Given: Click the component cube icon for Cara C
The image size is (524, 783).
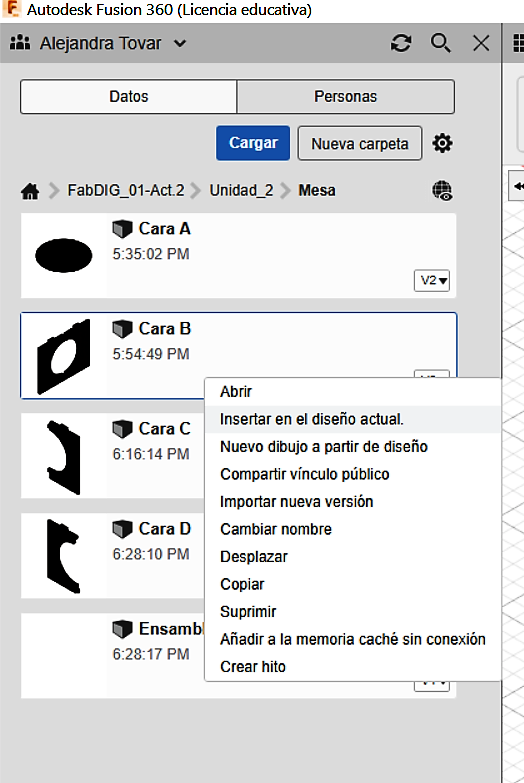Looking at the screenshot, I should (x=122, y=429).
